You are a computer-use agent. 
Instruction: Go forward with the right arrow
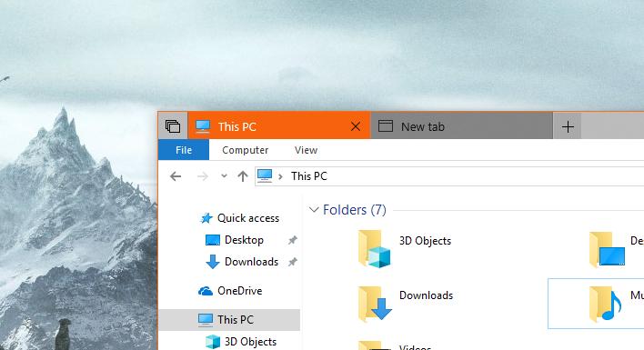point(203,176)
